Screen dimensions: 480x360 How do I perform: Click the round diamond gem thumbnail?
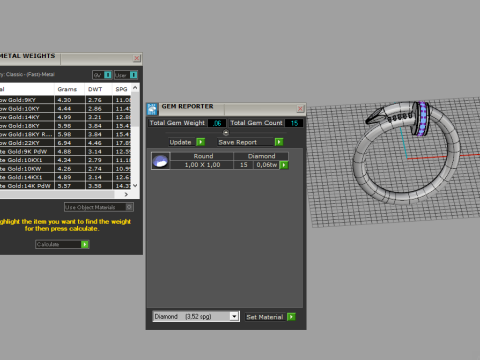point(161,161)
